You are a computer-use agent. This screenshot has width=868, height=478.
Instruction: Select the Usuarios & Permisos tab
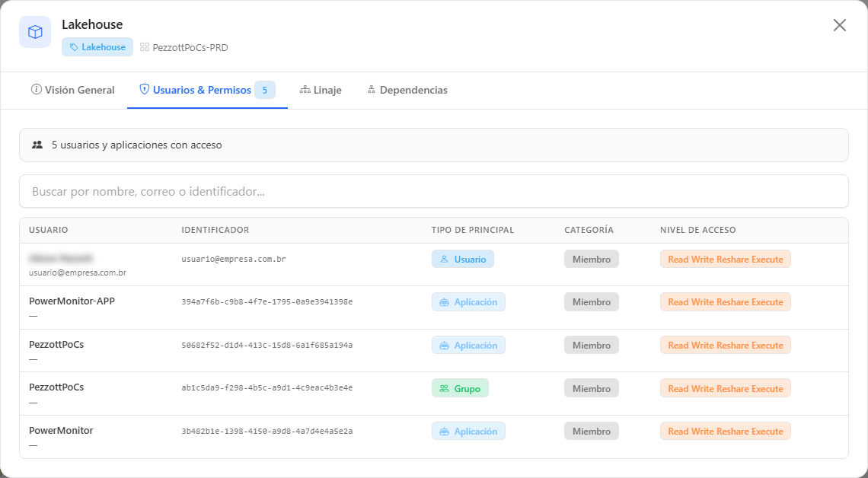pyautogui.click(x=208, y=90)
